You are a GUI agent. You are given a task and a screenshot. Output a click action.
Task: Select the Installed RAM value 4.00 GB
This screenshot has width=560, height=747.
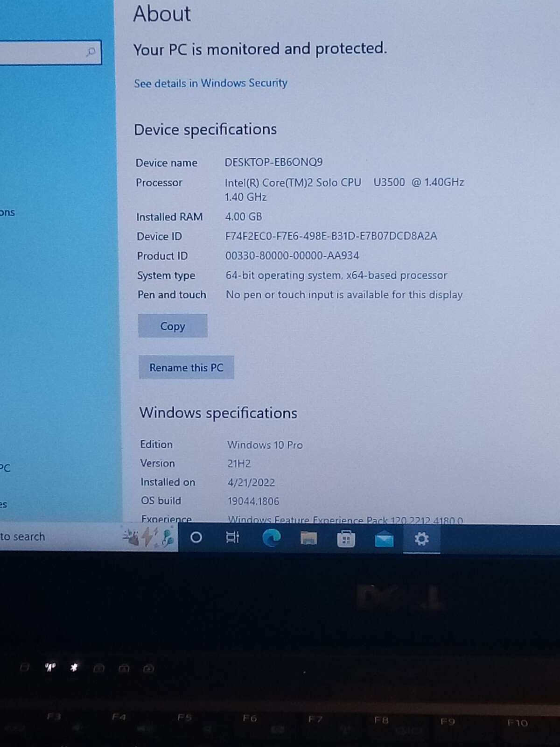(x=243, y=217)
